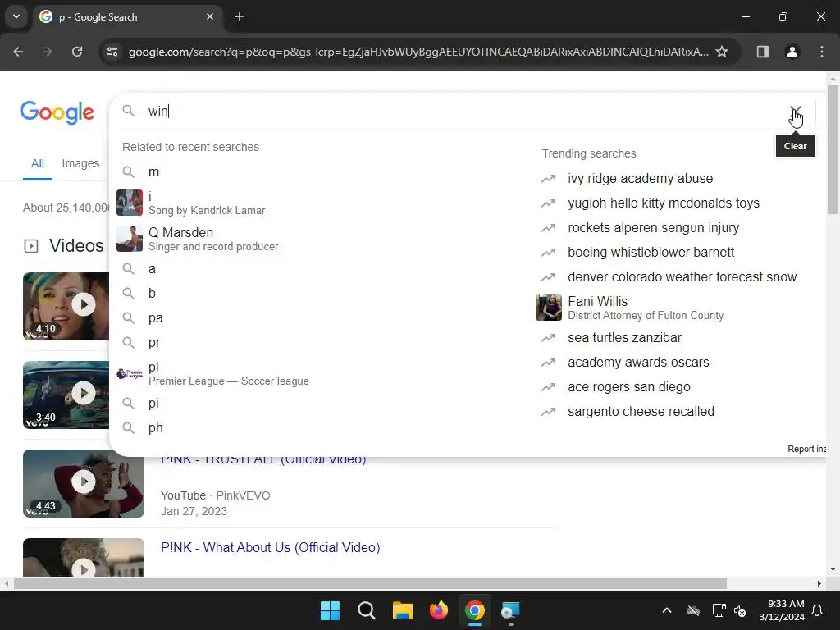
Task: Click the Clear search box X icon
Action: (x=796, y=112)
